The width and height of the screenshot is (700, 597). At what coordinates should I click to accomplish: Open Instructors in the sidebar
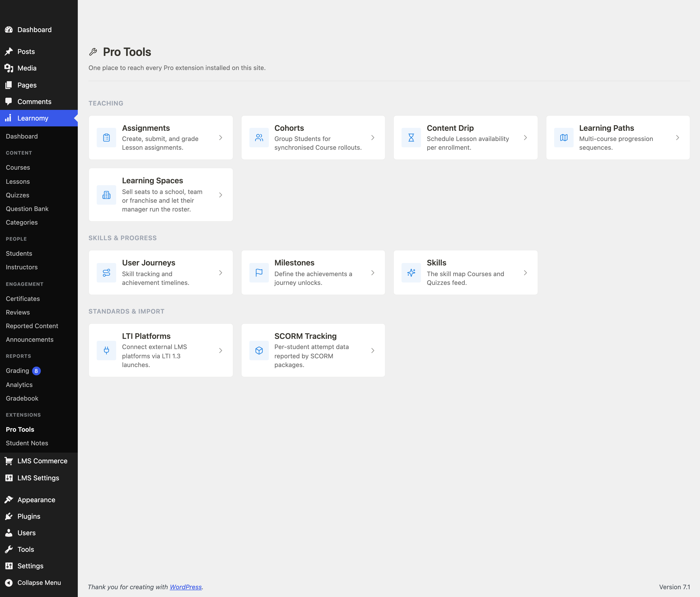pos(22,267)
